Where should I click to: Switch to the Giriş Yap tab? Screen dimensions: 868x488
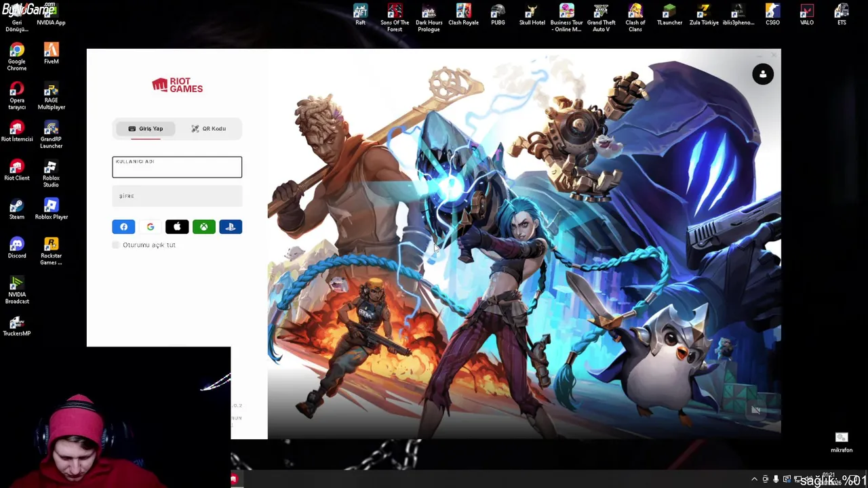[x=145, y=129]
